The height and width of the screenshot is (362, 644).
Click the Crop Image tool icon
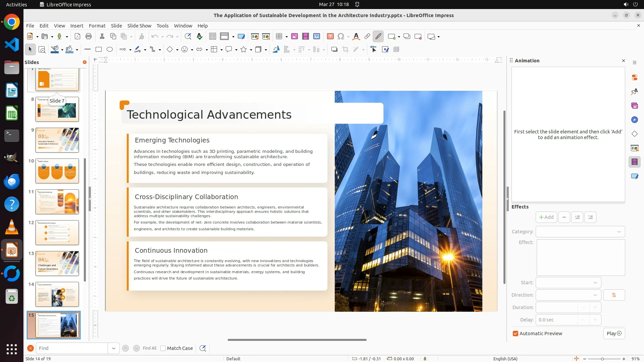point(345,50)
